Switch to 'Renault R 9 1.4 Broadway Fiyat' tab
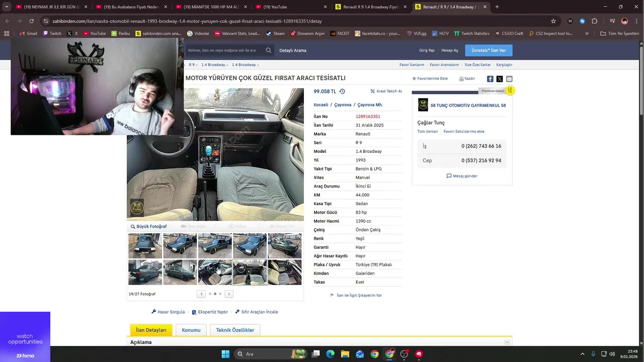The height and width of the screenshot is (362, 644). pyautogui.click(x=372, y=7)
